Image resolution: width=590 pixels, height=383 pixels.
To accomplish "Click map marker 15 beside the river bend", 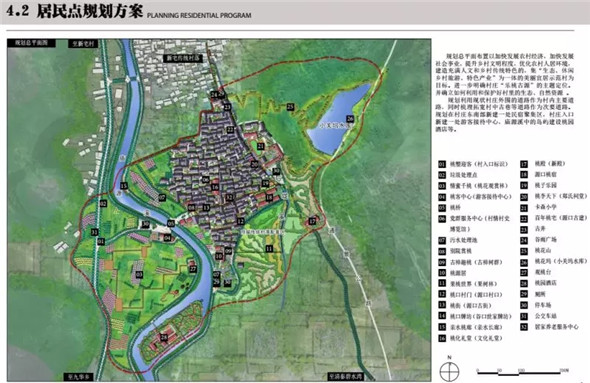I will pyautogui.click(x=124, y=185).
